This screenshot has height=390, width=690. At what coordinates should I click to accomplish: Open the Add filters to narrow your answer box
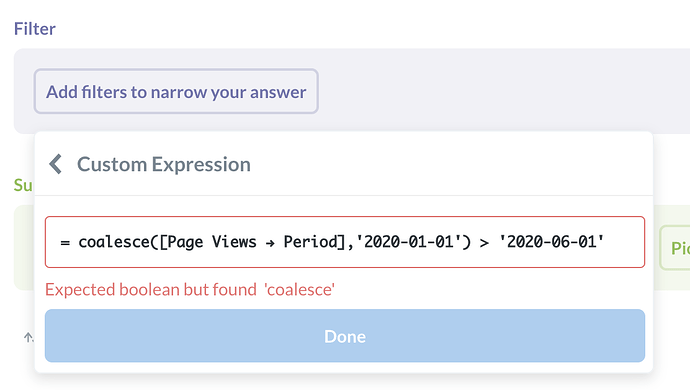(176, 91)
